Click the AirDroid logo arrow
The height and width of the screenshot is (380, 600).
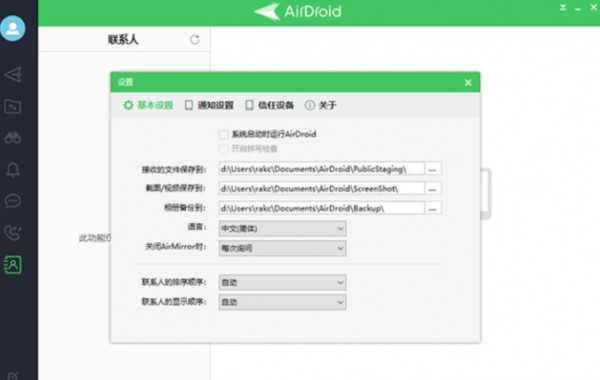267,11
